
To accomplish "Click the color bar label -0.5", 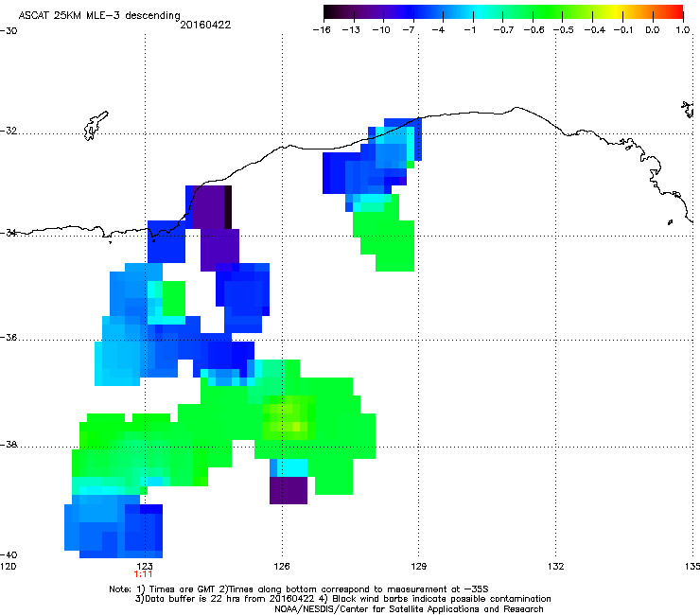I will point(564,30).
